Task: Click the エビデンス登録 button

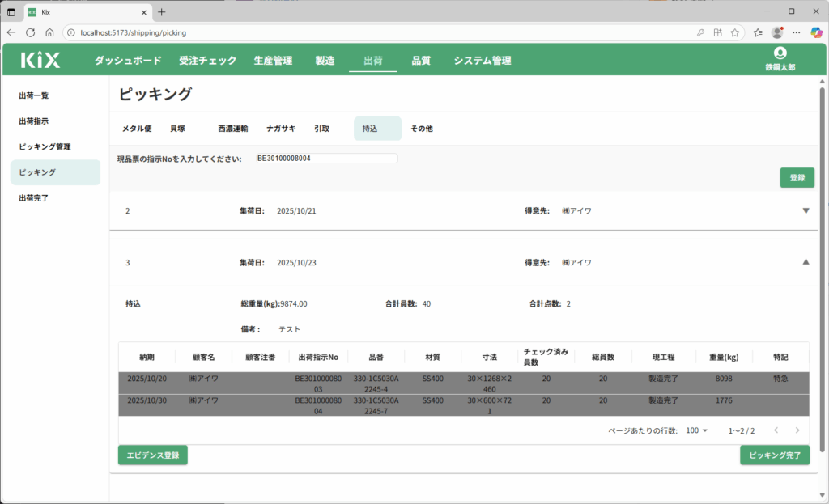Action: (153, 455)
